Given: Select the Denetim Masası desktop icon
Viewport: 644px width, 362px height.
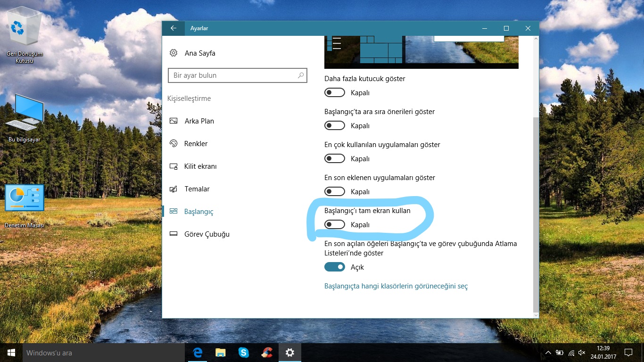Looking at the screenshot, I should (25, 206).
